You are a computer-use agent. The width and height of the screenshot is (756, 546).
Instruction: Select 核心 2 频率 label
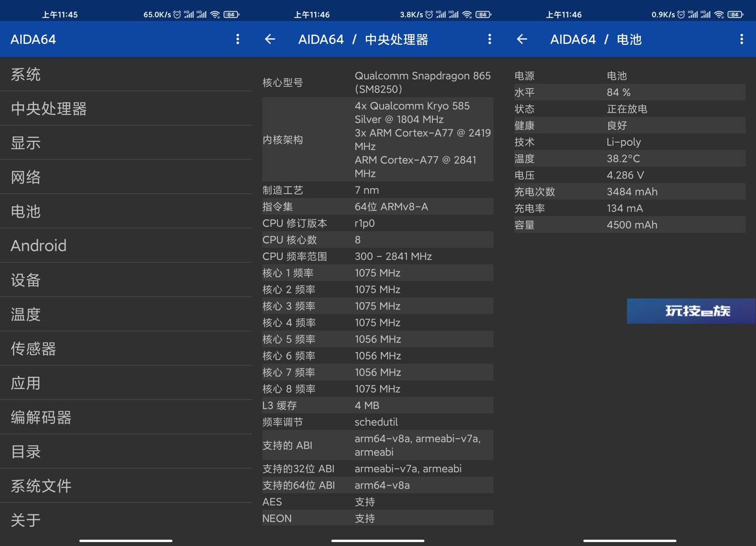[x=288, y=290]
